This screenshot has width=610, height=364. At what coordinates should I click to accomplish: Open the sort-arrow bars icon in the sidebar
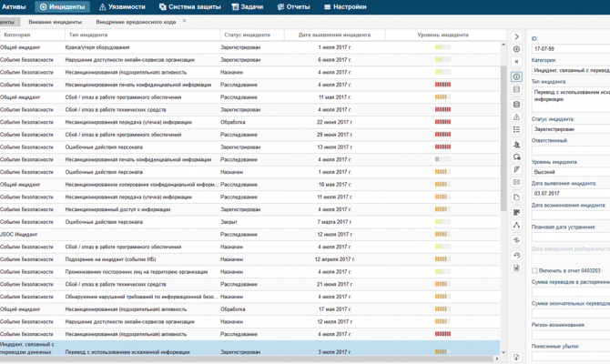pos(516,169)
